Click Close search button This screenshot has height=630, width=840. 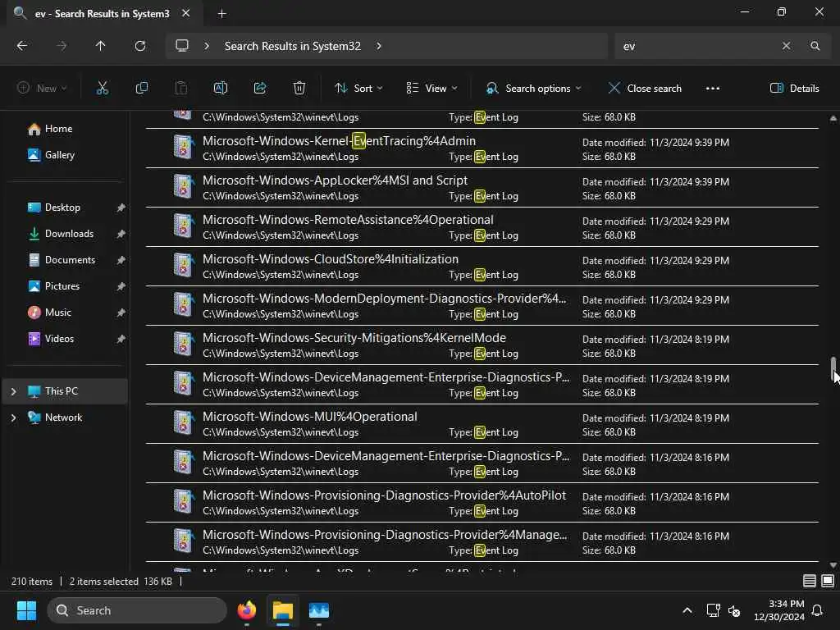click(x=645, y=89)
